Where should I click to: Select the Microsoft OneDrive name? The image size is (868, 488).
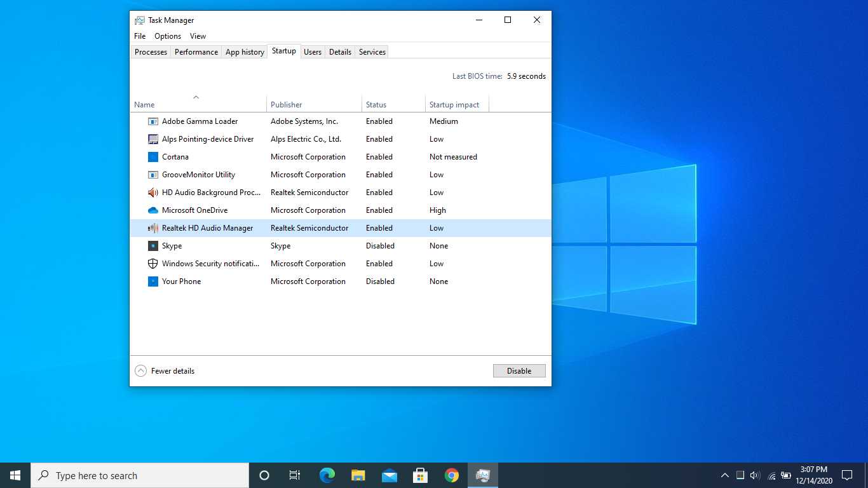coord(194,210)
